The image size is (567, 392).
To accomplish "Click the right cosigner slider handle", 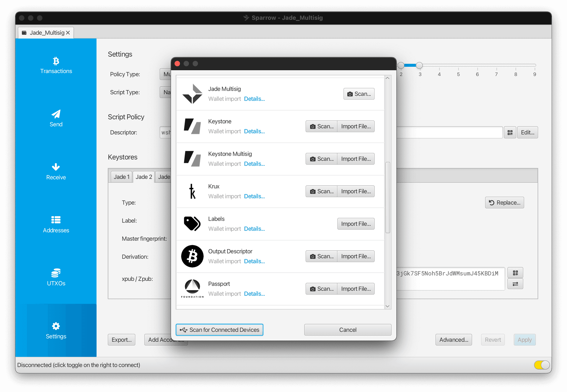I will coord(419,66).
